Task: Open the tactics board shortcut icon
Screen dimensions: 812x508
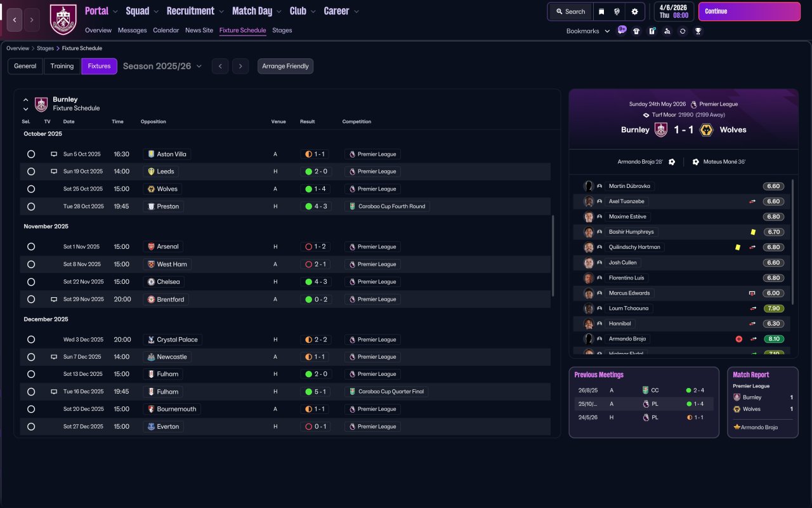Action: click(652, 31)
